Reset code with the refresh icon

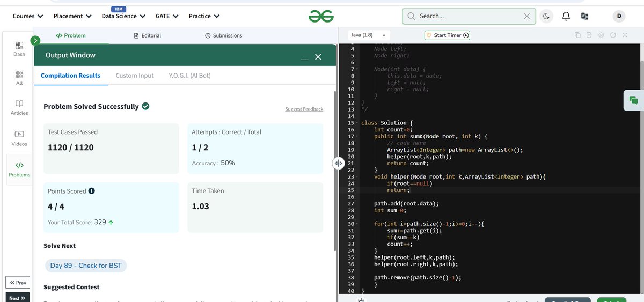pyautogui.click(x=613, y=35)
